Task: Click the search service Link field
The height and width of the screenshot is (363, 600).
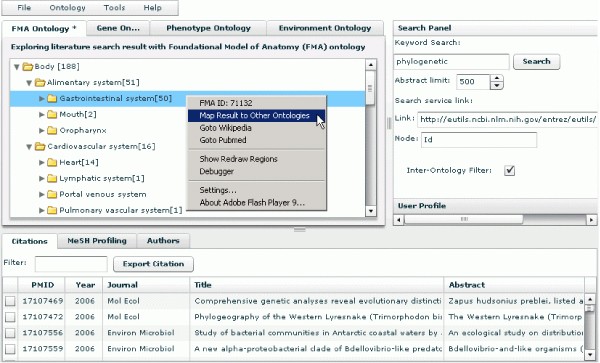Action: tap(508, 120)
